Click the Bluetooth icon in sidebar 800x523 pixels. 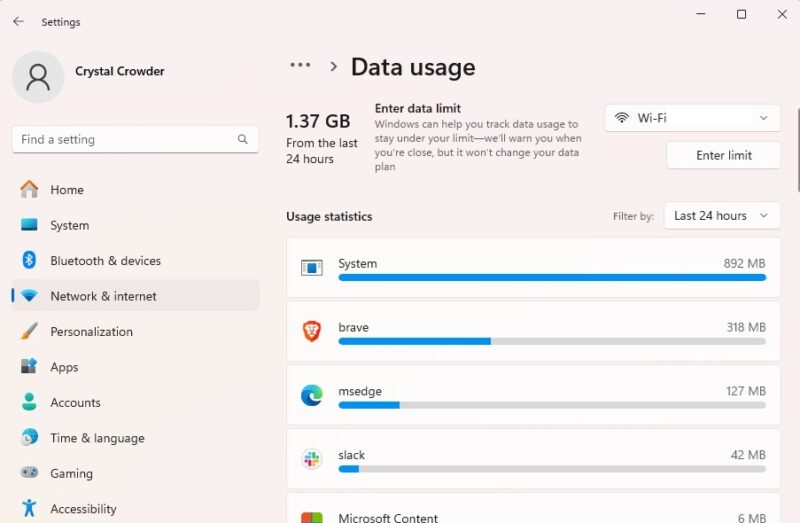tap(29, 260)
